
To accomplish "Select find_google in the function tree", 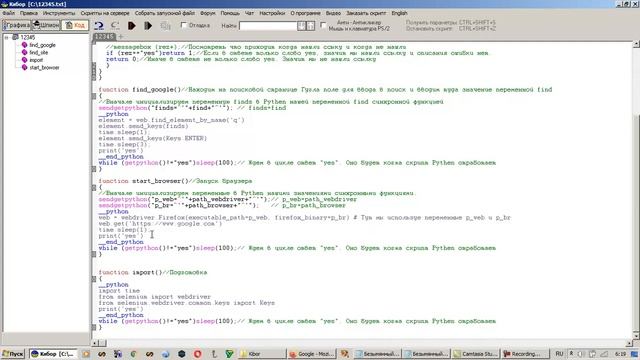I will 42,45.
